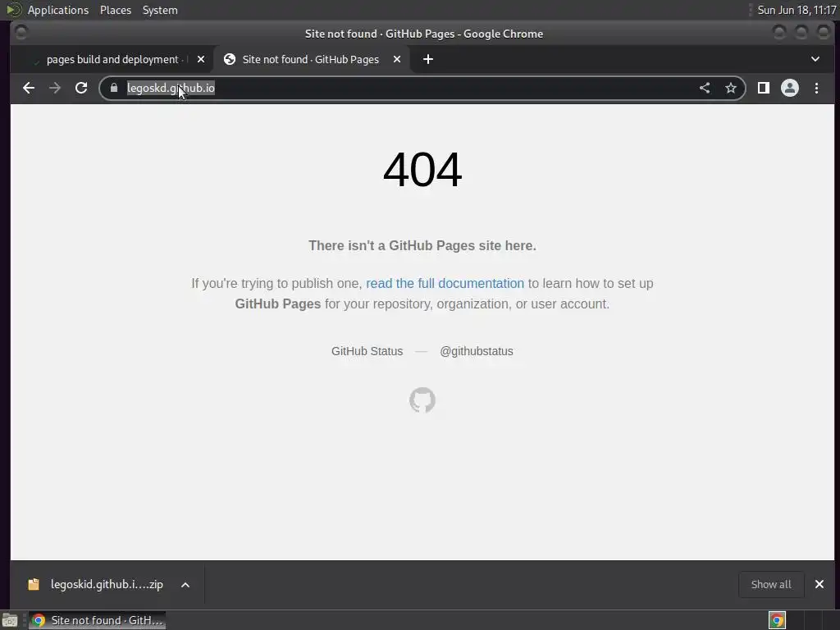This screenshot has width=840, height=630.
Task: Click the clock showing Sun Jun 18, 11:17
Action: (797, 10)
